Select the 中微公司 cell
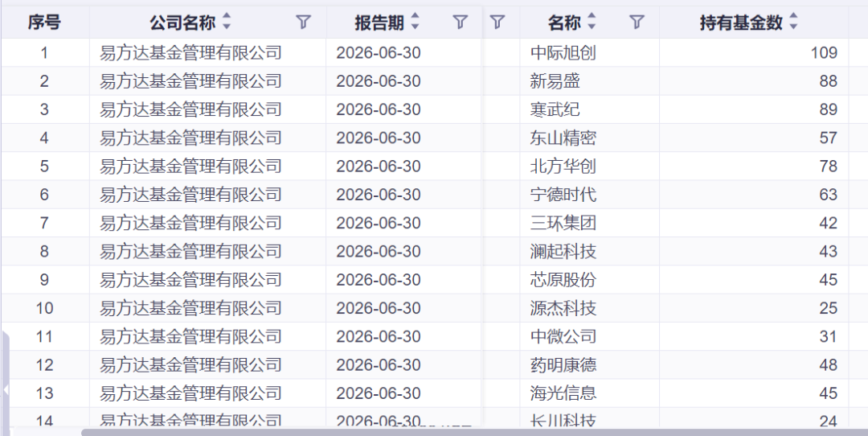This screenshot has height=436, width=868. click(x=590, y=336)
